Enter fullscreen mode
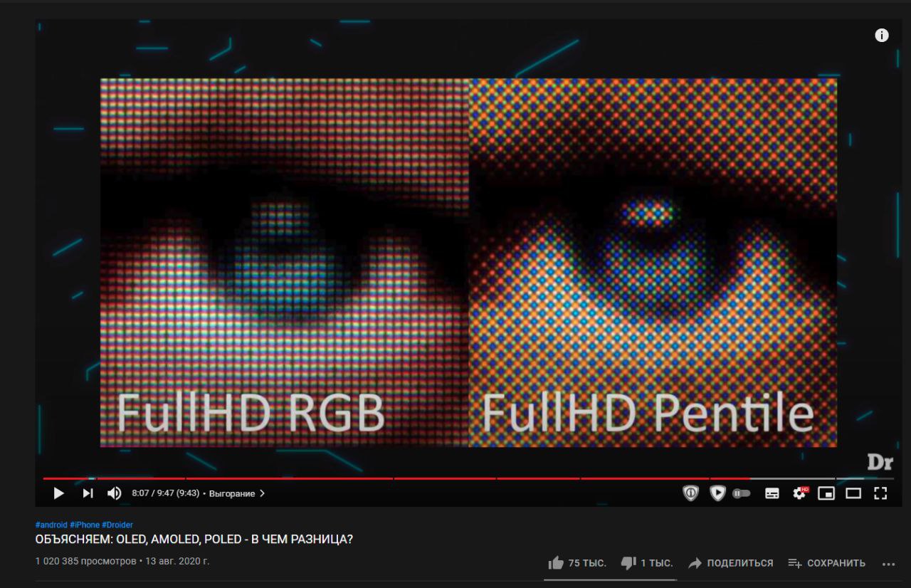911x588 pixels. click(x=880, y=493)
